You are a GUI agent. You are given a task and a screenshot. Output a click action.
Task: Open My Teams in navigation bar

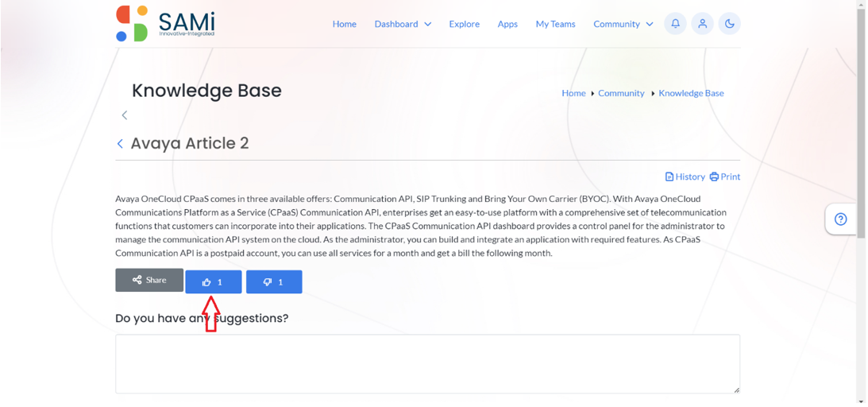click(555, 24)
